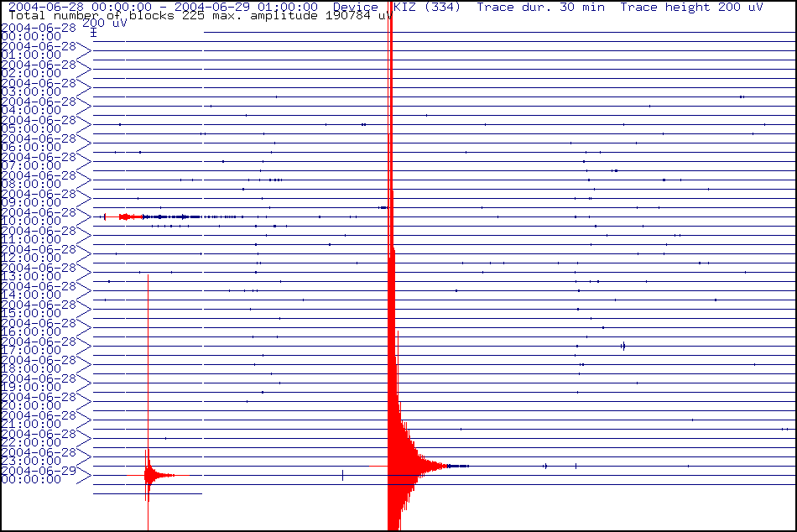Click the amplitude scale bar under '200 uV'
The height and width of the screenshot is (532, 797).
tap(93, 33)
